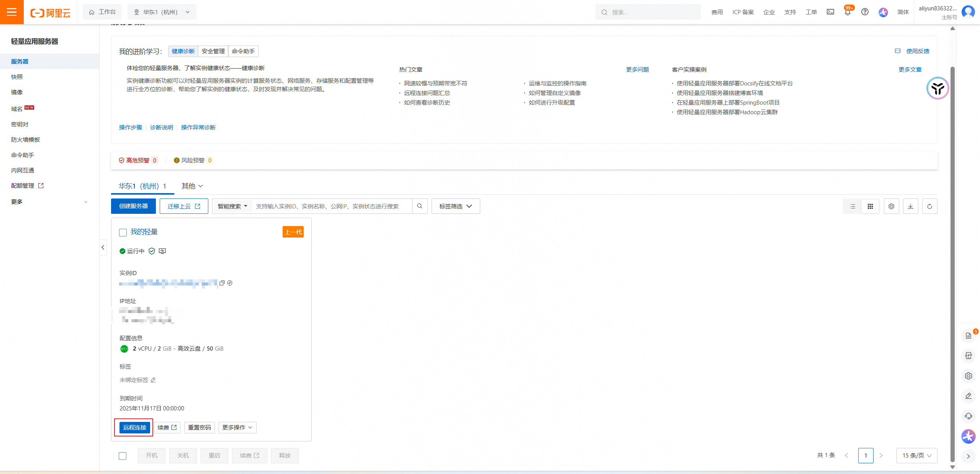Open the hamburger main menu
The image size is (980, 474).
(11, 12)
